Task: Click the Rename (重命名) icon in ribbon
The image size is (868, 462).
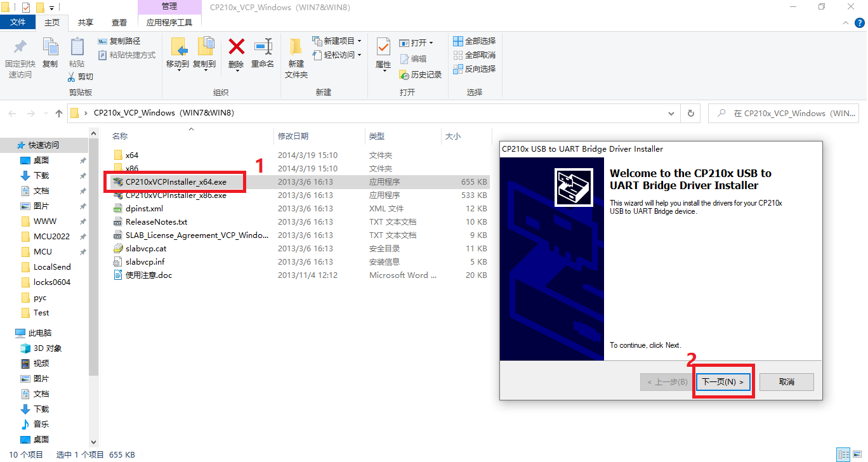Action: click(262, 48)
